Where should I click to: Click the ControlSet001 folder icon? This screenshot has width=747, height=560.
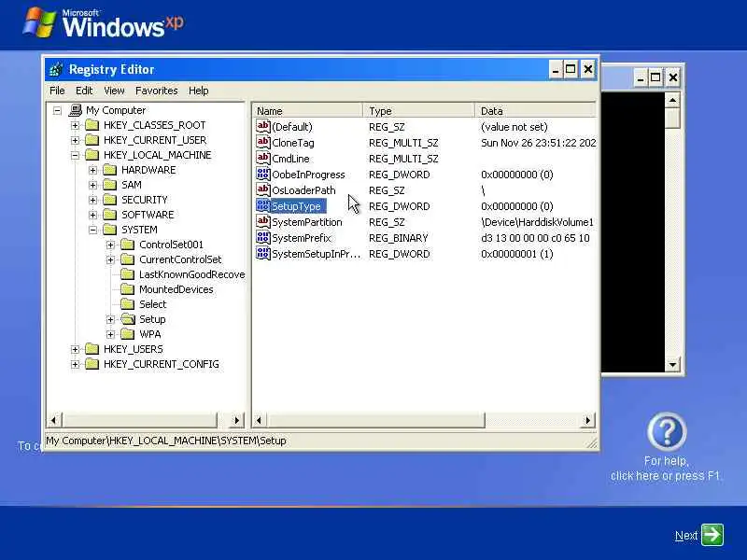128,245
